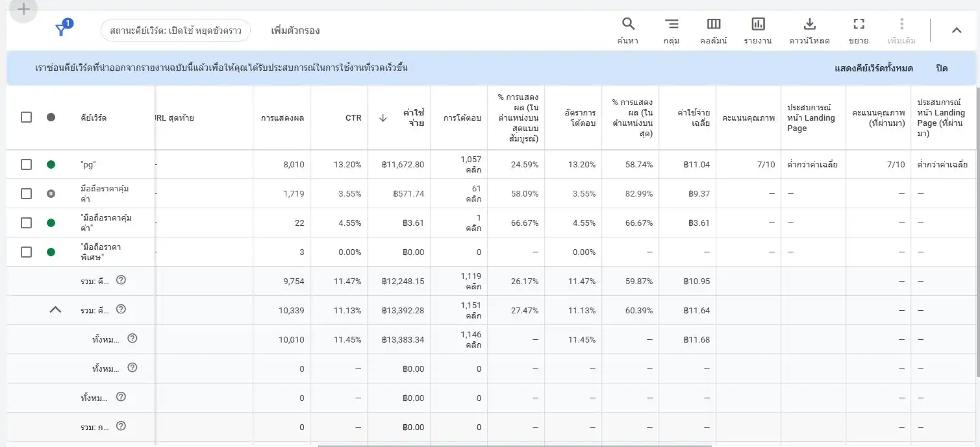The height and width of the screenshot is (447, 980).
Task: Expand table with ขยาย icon
Action: click(x=859, y=30)
